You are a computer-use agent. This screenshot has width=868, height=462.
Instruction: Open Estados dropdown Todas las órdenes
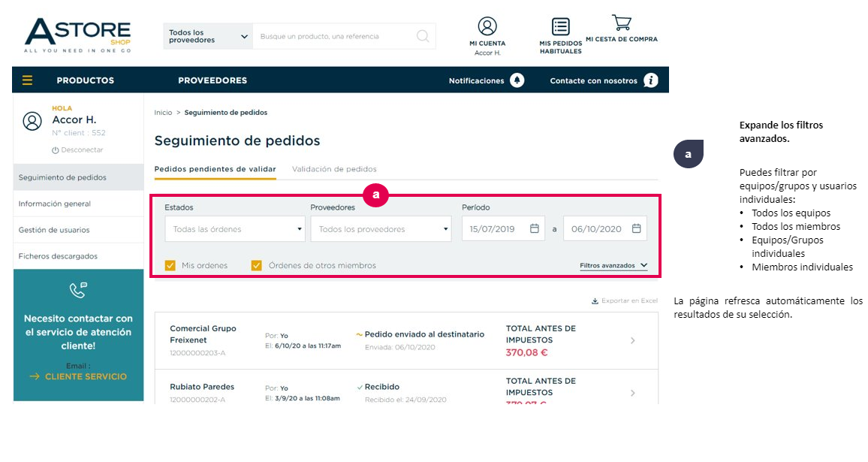tap(235, 229)
